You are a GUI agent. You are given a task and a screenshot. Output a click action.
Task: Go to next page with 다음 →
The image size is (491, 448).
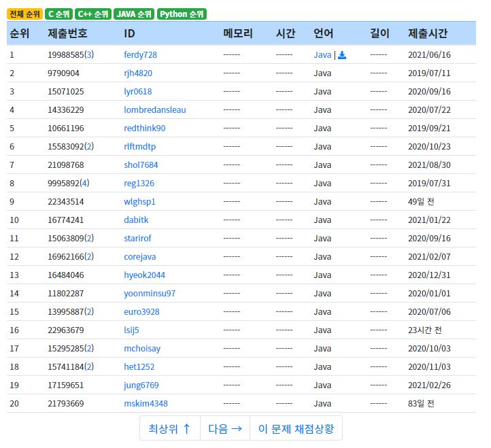pyautogui.click(x=225, y=428)
